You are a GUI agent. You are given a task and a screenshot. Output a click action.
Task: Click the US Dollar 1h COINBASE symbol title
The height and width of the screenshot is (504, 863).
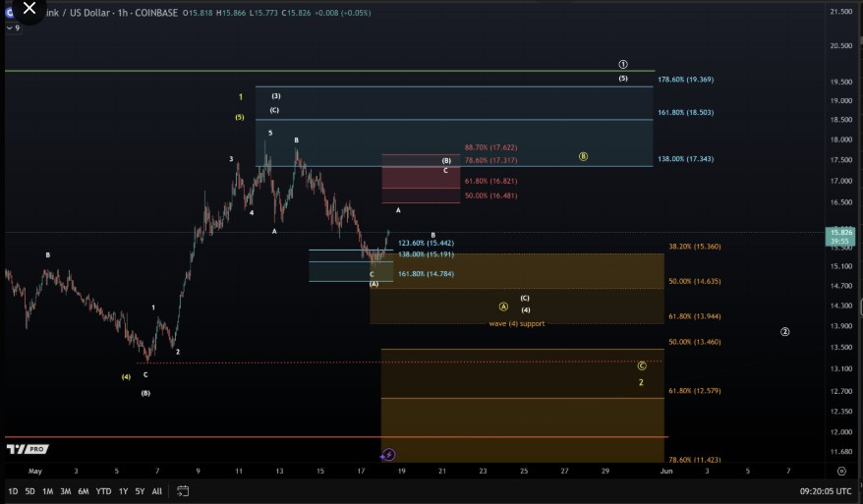point(112,13)
